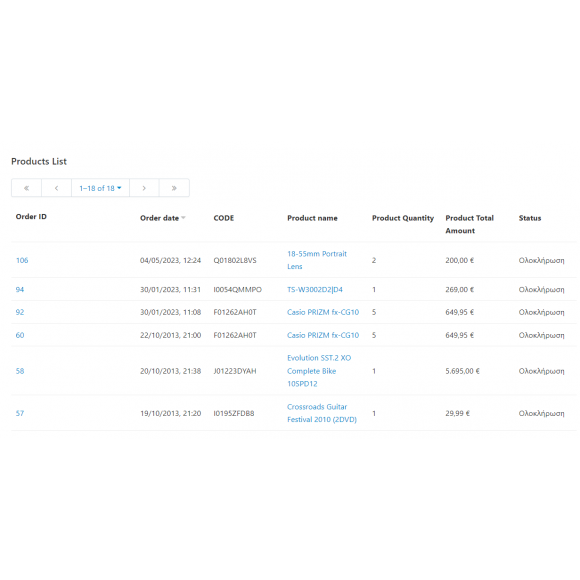Viewport: 580px width, 580px height.
Task: Select code I0054QMMPO cell
Action: pyautogui.click(x=237, y=289)
